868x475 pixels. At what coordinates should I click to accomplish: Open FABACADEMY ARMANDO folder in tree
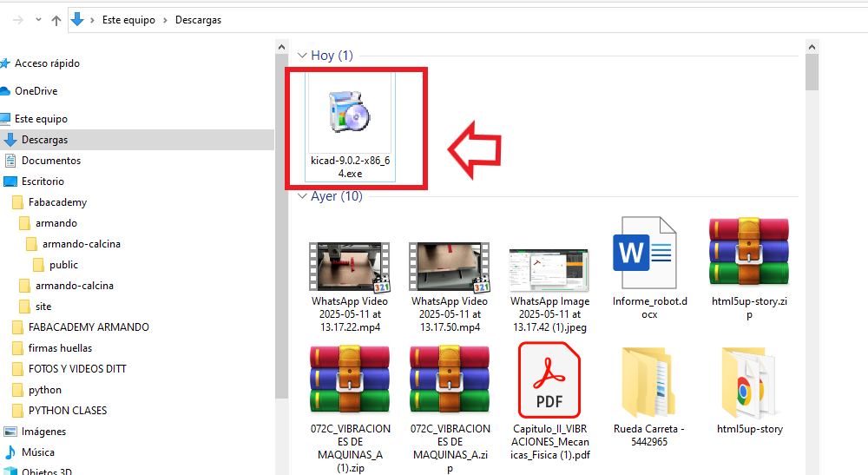tap(89, 327)
